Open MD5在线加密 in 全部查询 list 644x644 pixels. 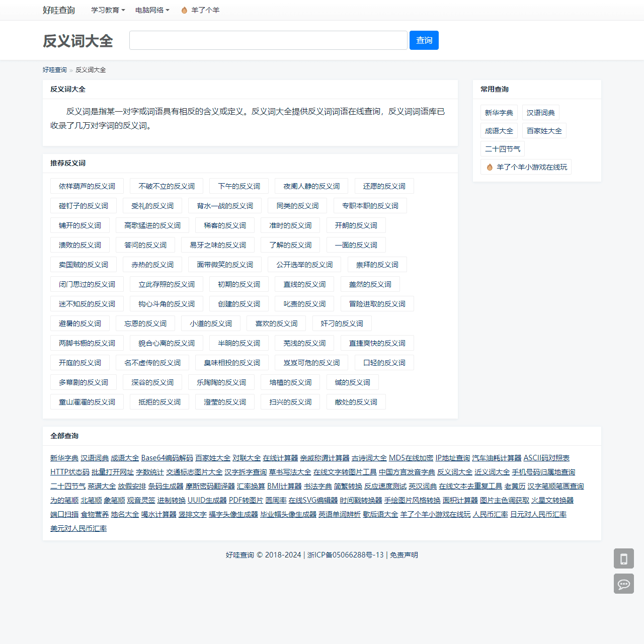(x=411, y=458)
